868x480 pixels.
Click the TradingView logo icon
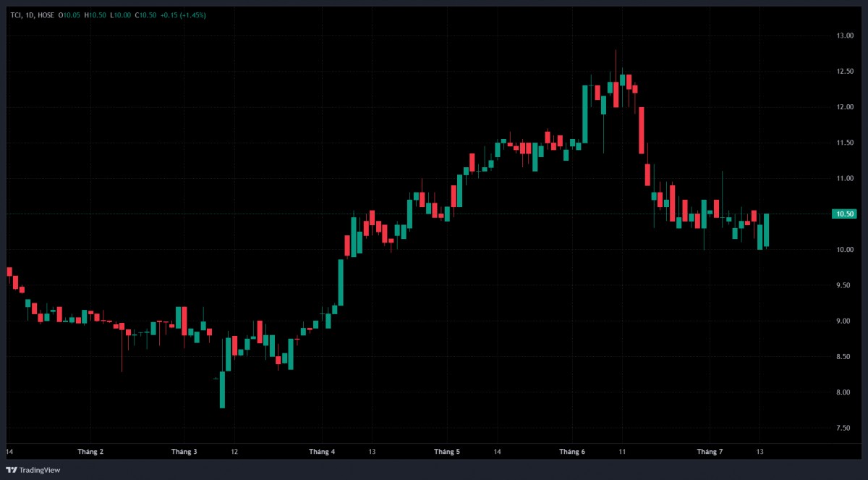[11, 470]
